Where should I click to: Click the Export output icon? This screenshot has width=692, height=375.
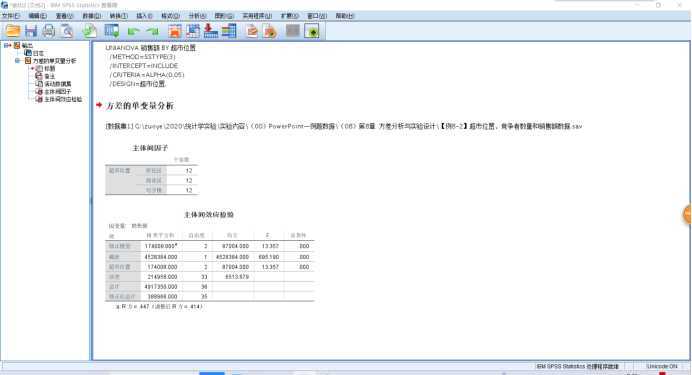90,31
